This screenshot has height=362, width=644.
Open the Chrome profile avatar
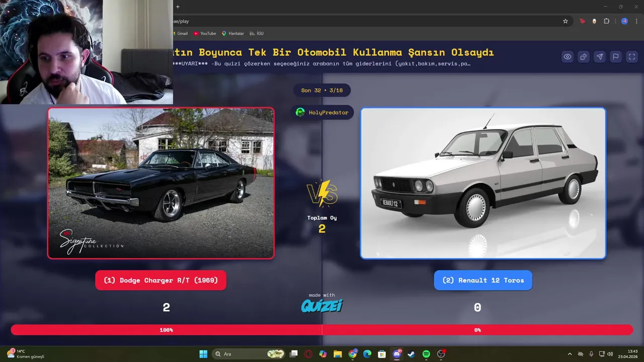tap(624, 21)
